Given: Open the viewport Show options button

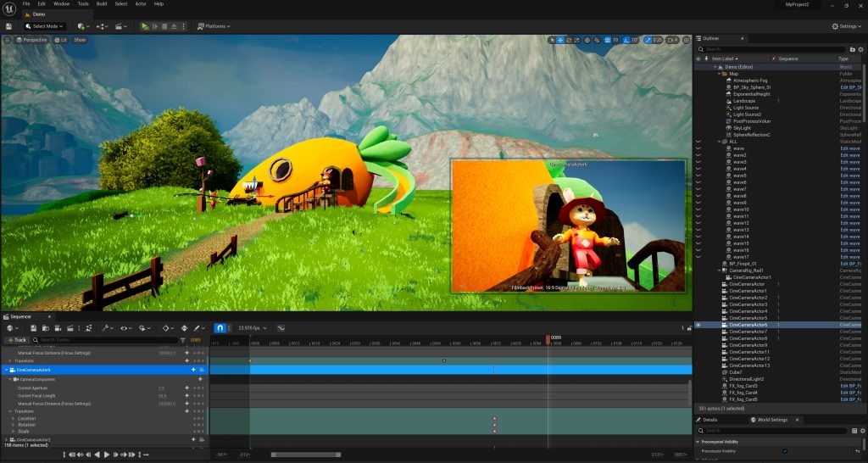Looking at the screenshot, I should pos(81,40).
